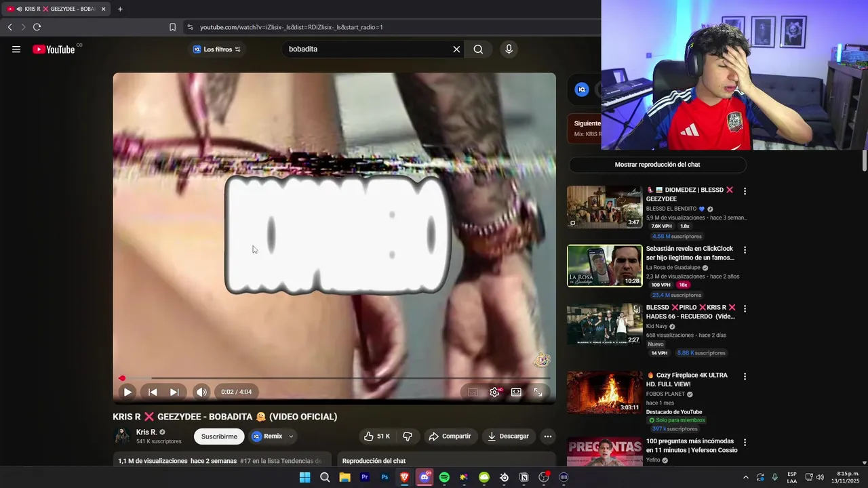Open a new browser tab with plus
The width and height of the screenshot is (868, 488).
[120, 9]
